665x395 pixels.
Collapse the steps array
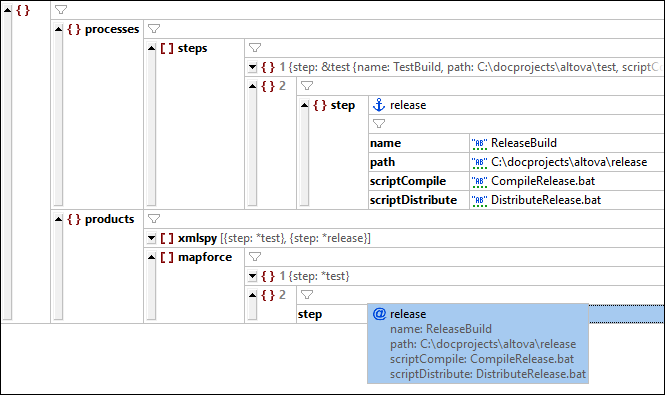pyautogui.click(x=151, y=48)
